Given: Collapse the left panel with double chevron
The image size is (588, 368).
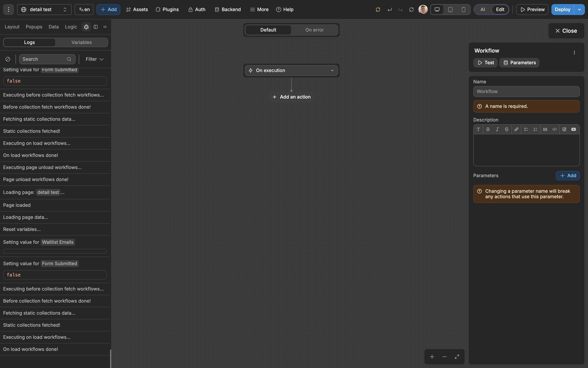Looking at the screenshot, I should coord(105,27).
